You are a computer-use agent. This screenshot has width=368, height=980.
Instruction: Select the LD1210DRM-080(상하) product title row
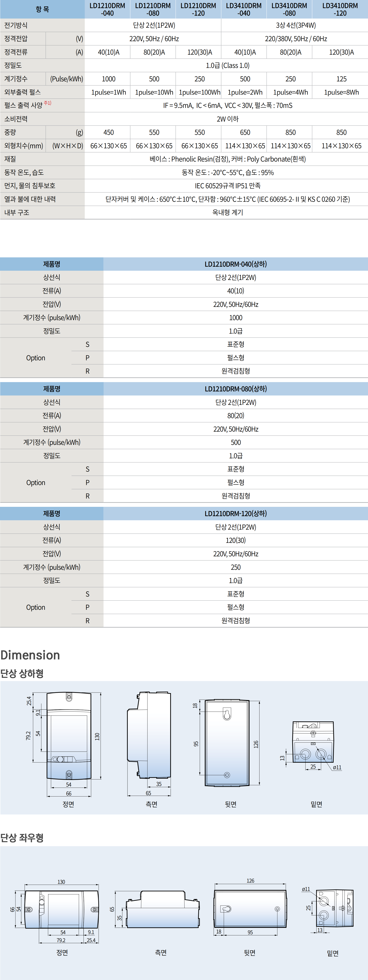235,389
